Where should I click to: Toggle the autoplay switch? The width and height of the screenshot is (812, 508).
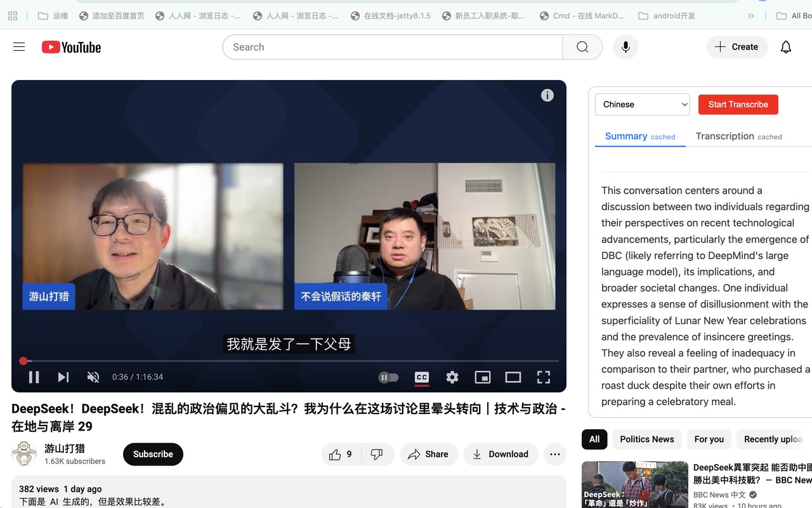pyautogui.click(x=389, y=377)
